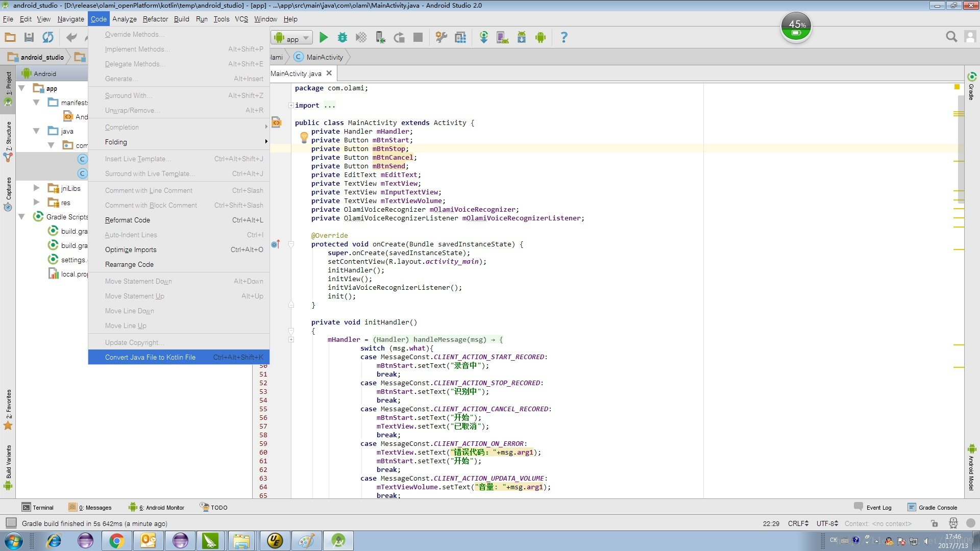Toggle the Terminal tool window
The width and height of the screenshot is (980, 551).
point(38,507)
